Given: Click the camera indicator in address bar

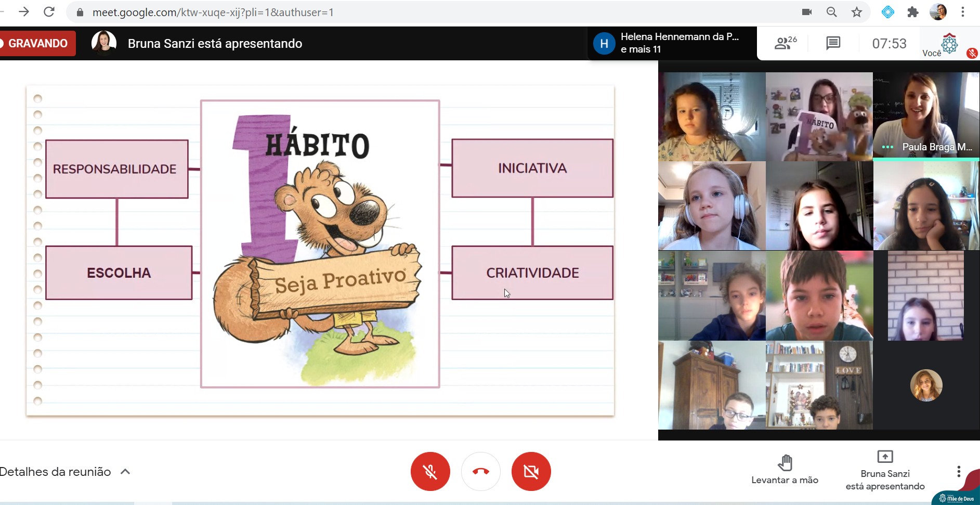Looking at the screenshot, I should [807, 12].
